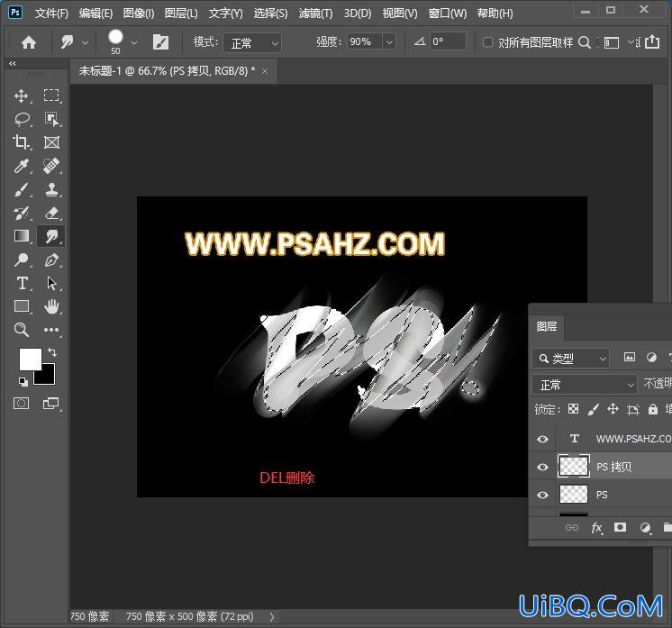Open the 选择(S) menu
This screenshot has width=672, height=628.
[x=270, y=14]
